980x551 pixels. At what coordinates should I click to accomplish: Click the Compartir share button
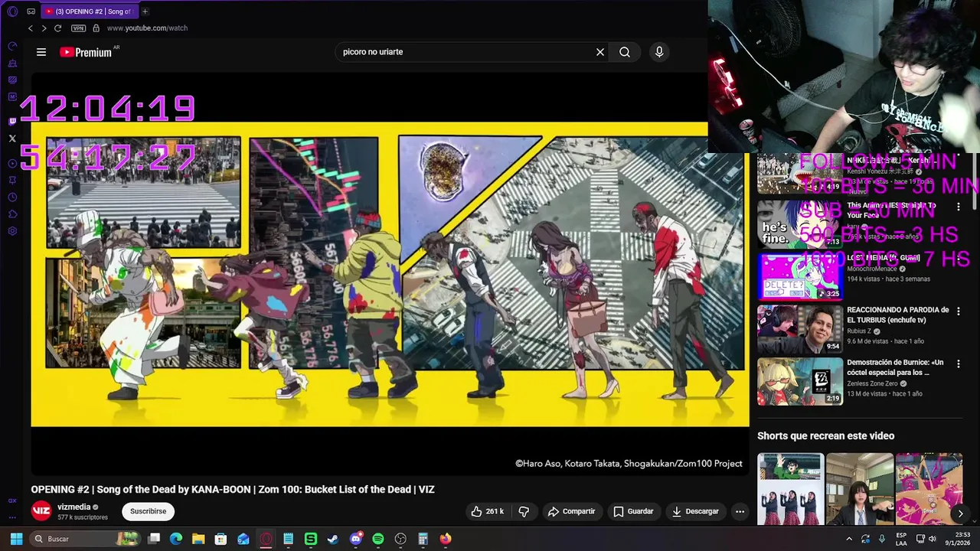[x=571, y=511]
